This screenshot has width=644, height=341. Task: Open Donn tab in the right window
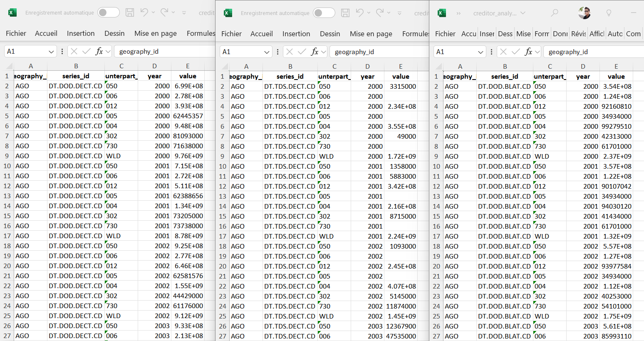click(560, 34)
